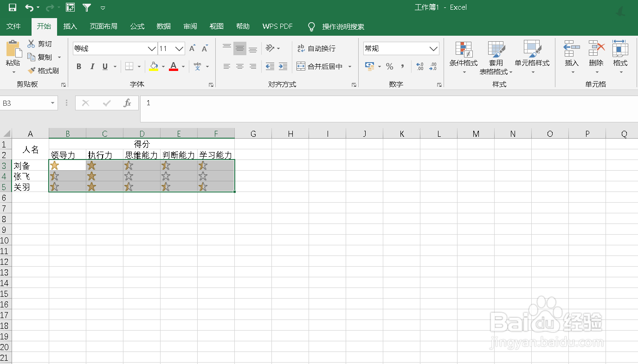
Task: Toggle align text right
Action: pos(253,66)
